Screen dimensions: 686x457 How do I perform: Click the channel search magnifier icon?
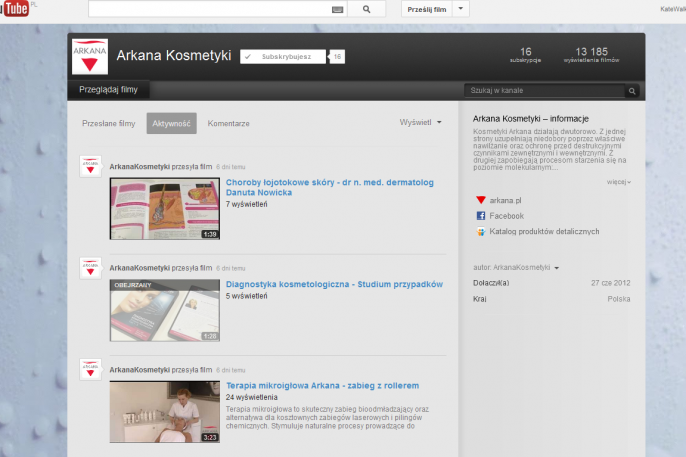[631, 91]
